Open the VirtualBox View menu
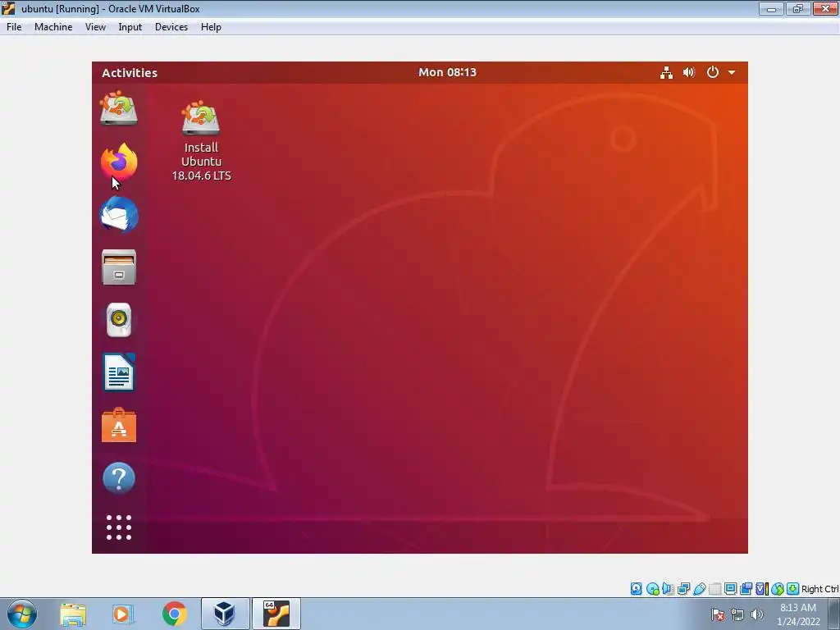The height and width of the screenshot is (630, 840). point(95,27)
